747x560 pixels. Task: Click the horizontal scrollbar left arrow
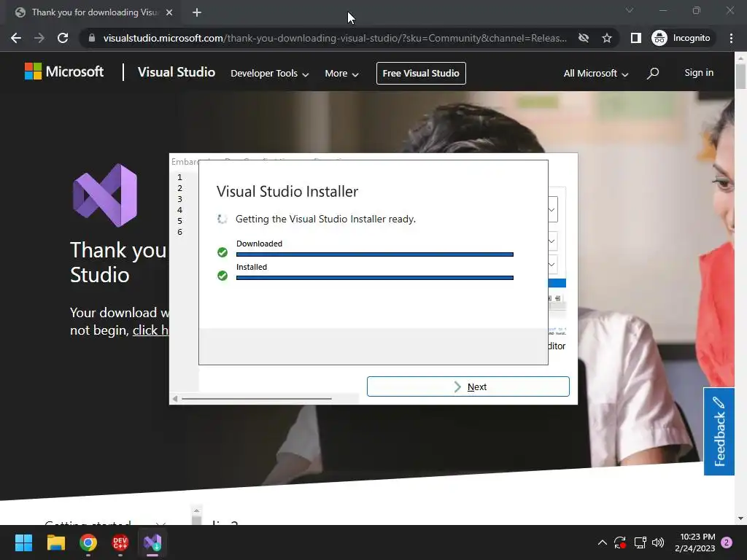click(x=175, y=399)
